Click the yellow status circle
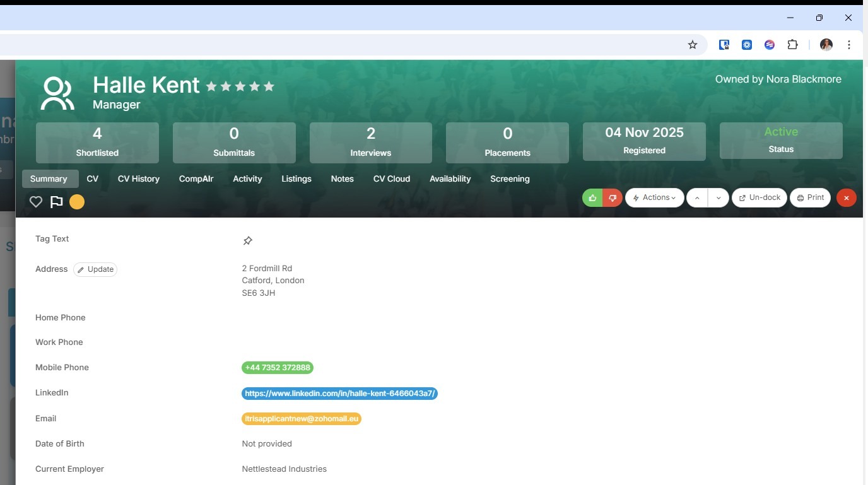Screen dimensions: 868x485 pos(77,202)
